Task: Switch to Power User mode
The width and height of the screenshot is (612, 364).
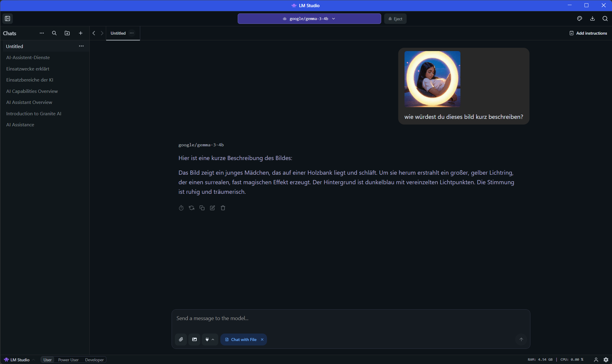Action: pyautogui.click(x=68, y=360)
